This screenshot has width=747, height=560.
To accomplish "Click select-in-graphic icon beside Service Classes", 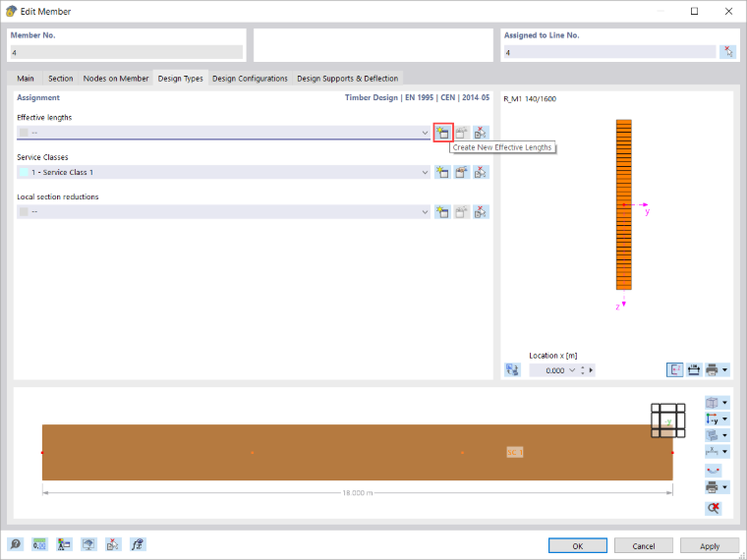I will pos(482,172).
